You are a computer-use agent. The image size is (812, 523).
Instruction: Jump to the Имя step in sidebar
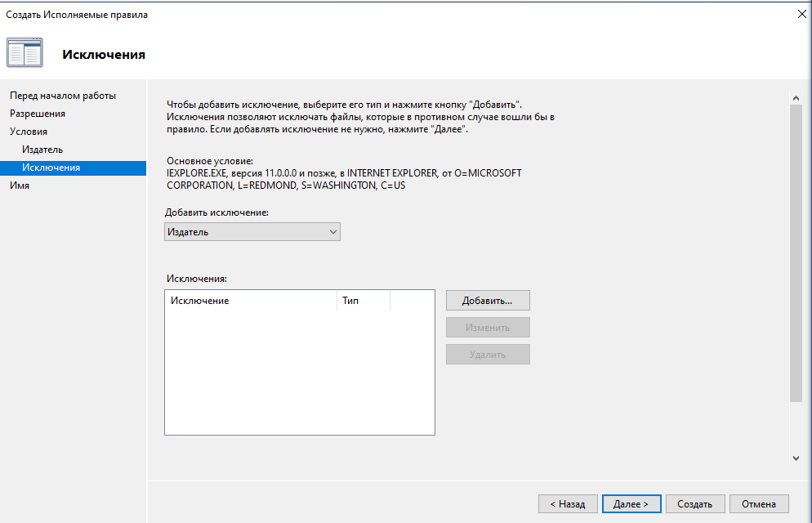point(20,186)
